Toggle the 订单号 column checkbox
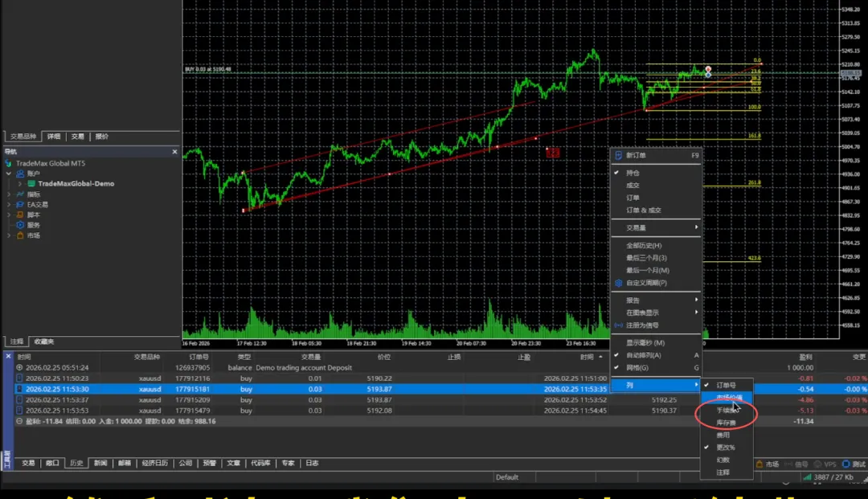Image resolution: width=868 pixels, height=499 pixels. (x=725, y=385)
